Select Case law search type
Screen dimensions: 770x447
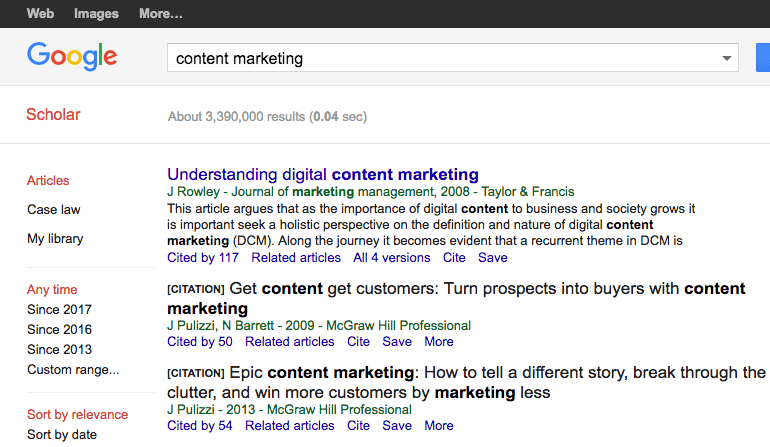(54, 210)
